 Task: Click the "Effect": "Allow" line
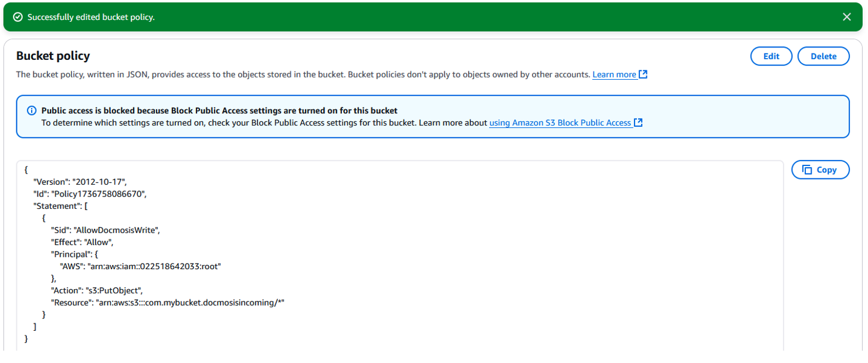click(82, 242)
